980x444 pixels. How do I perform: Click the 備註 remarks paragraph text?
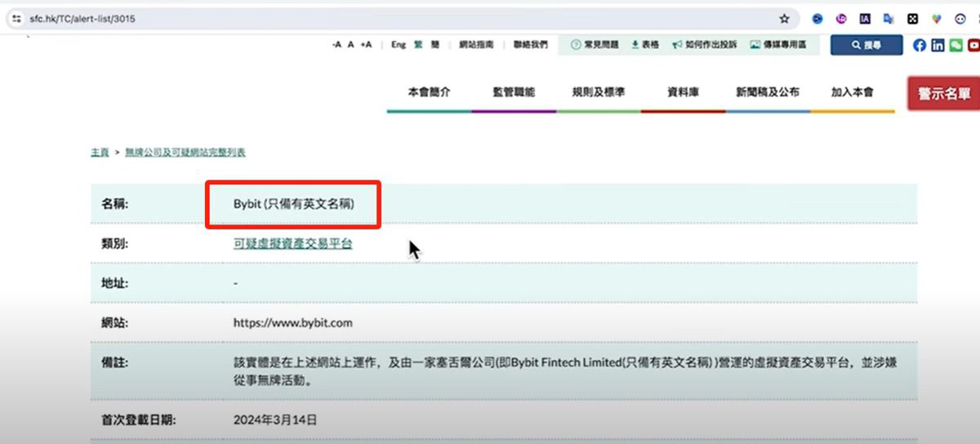(x=565, y=370)
